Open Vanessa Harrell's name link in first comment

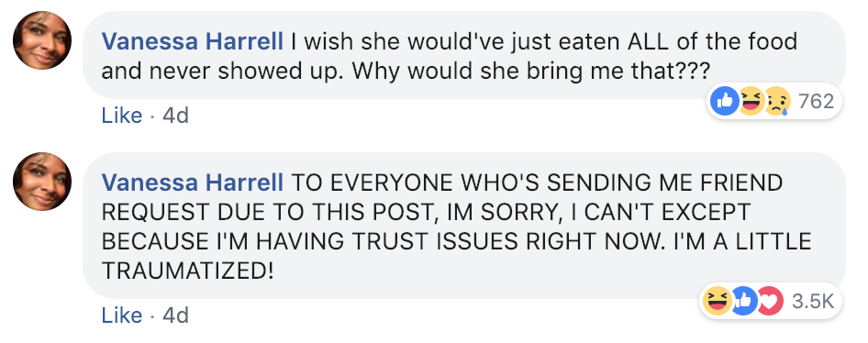193,42
